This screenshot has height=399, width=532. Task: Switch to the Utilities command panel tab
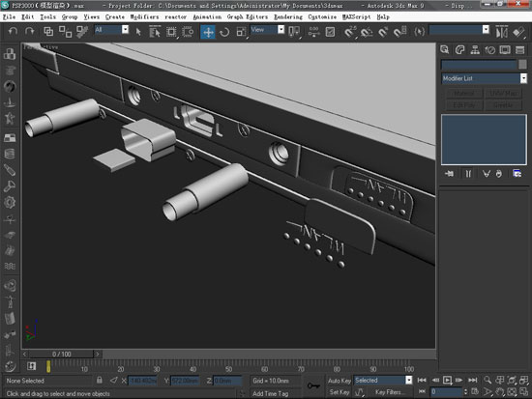click(x=519, y=50)
